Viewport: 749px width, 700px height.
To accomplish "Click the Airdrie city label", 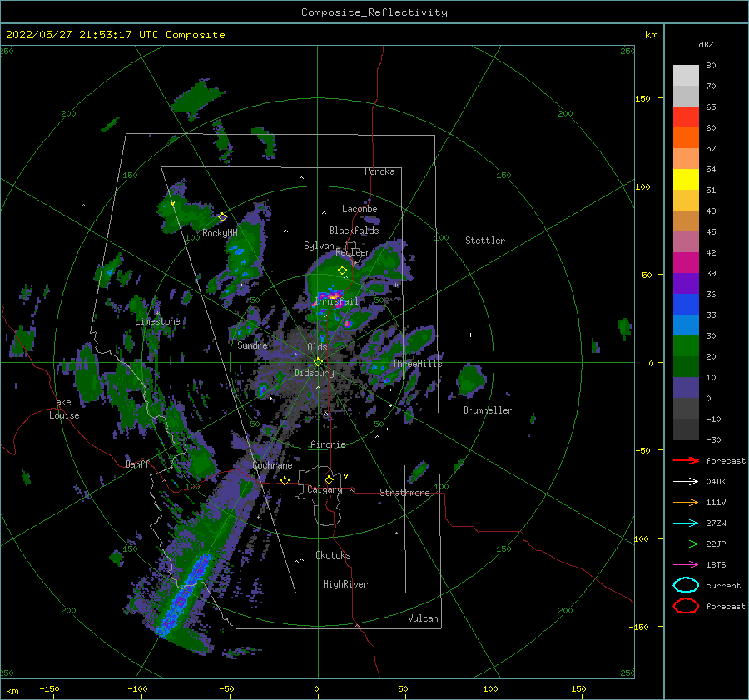I will (328, 444).
